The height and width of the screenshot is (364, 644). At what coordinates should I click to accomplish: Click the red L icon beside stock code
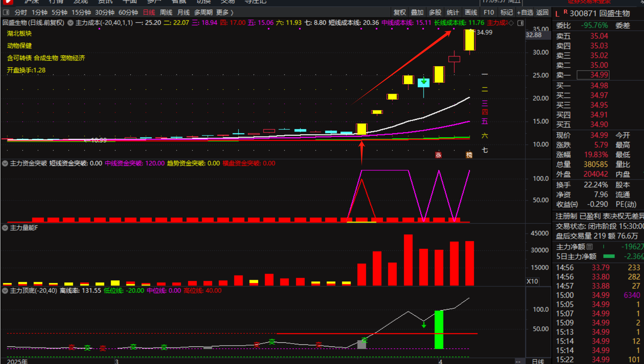pyautogui.click(x=557, y=14)
